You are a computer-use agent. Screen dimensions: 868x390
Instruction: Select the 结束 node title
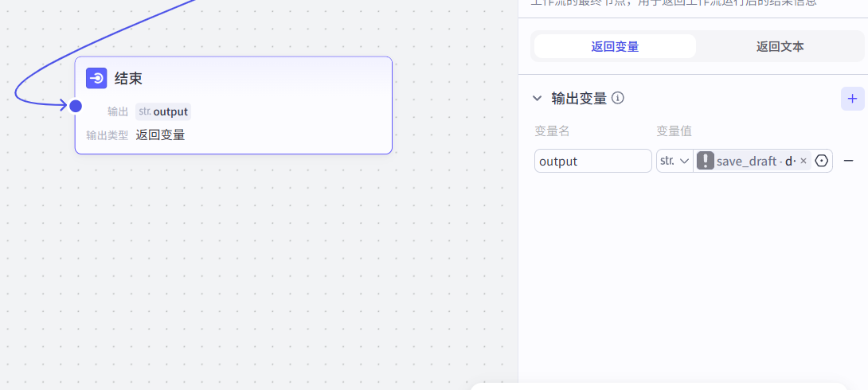pos(128,78)
